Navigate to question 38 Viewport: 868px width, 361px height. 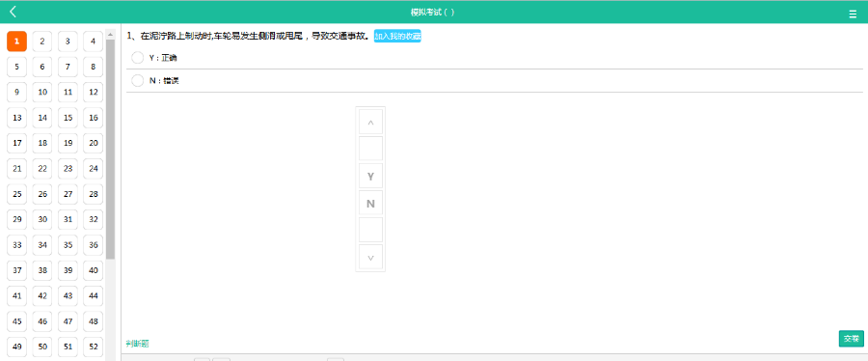(42, 270)
